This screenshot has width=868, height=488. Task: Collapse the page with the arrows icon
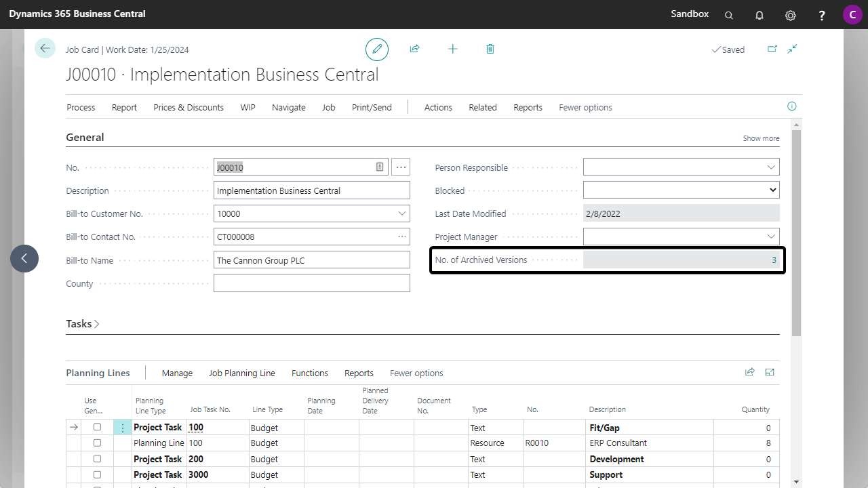pyautogui.click(x=792, y=49)
